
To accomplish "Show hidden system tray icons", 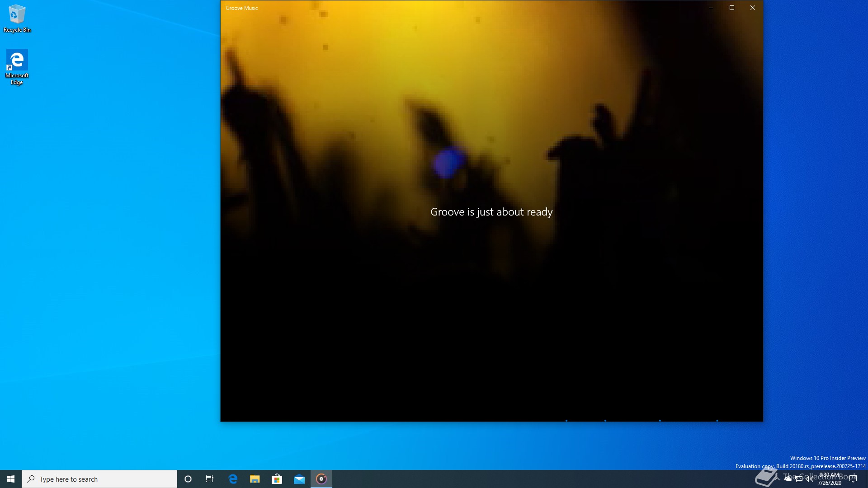I will coord(777,479).
